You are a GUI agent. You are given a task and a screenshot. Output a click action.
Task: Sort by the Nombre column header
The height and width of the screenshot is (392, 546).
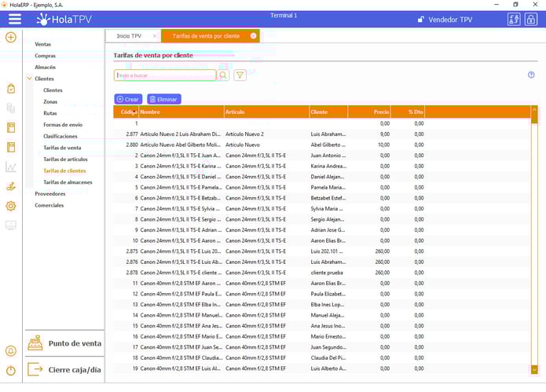click(181, 112)
